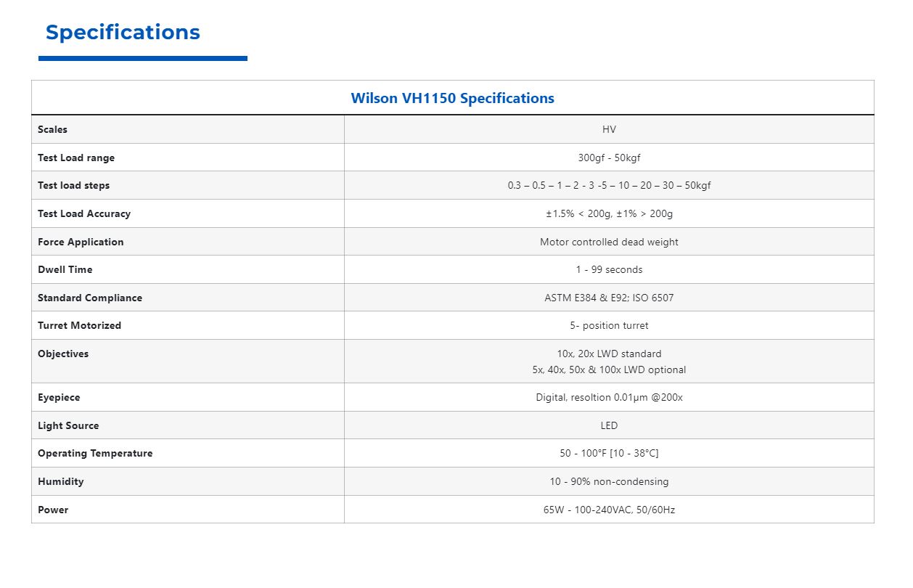913x588 pixels.
Task: Click the Test load steps values cell
Action: 609,185
